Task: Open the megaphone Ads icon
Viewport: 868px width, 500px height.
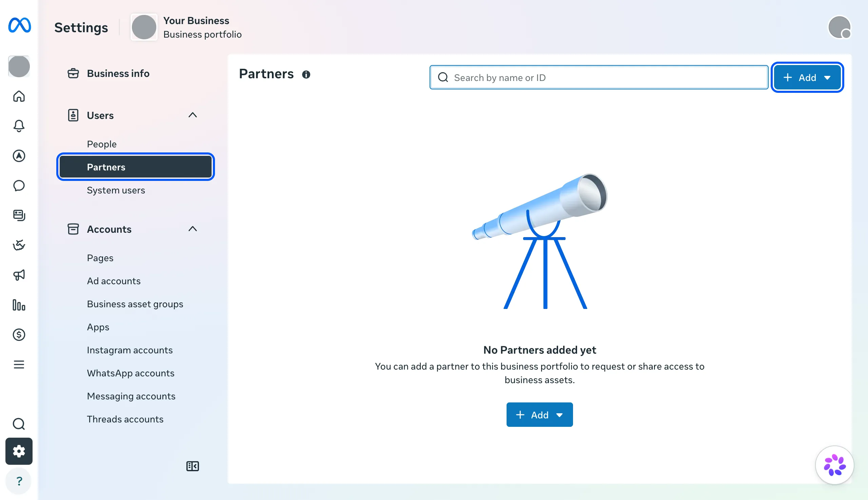Action: point(19,275)
